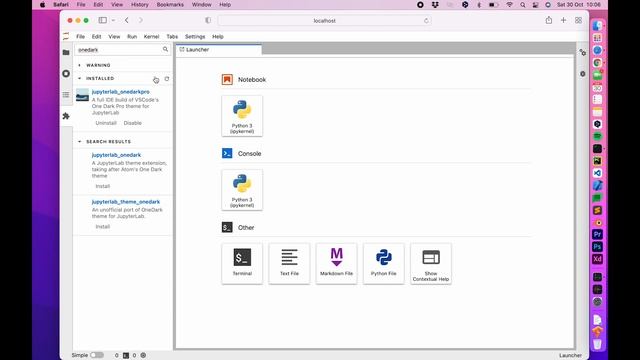
Task: Show Safari tab overview
Action: pos(578,20)
